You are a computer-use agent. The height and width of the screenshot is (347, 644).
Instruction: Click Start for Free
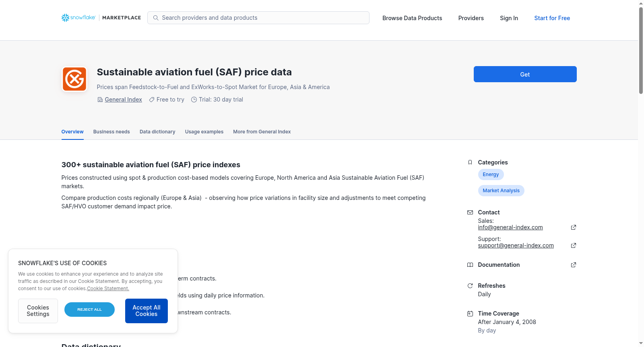tap(552, 18)
